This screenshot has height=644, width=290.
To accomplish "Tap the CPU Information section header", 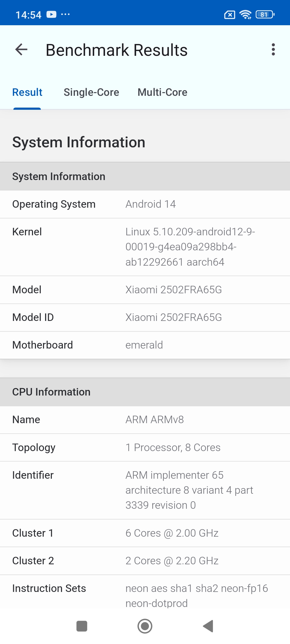I will point(145,392).
